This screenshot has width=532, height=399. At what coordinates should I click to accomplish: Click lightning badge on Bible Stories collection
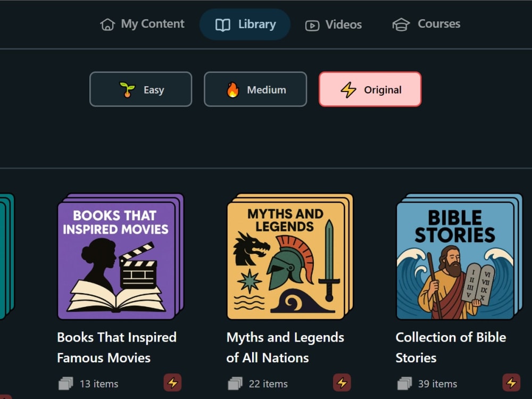[x=511, y=383]
